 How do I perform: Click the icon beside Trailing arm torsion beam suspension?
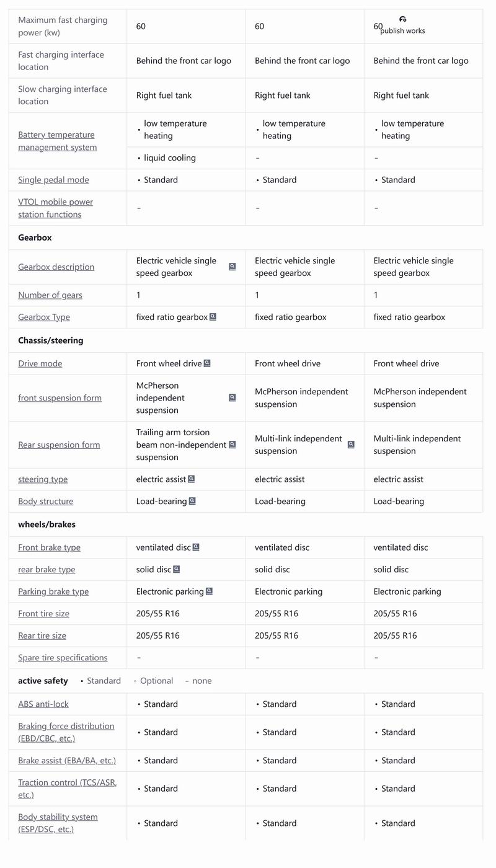click(232, 445)
